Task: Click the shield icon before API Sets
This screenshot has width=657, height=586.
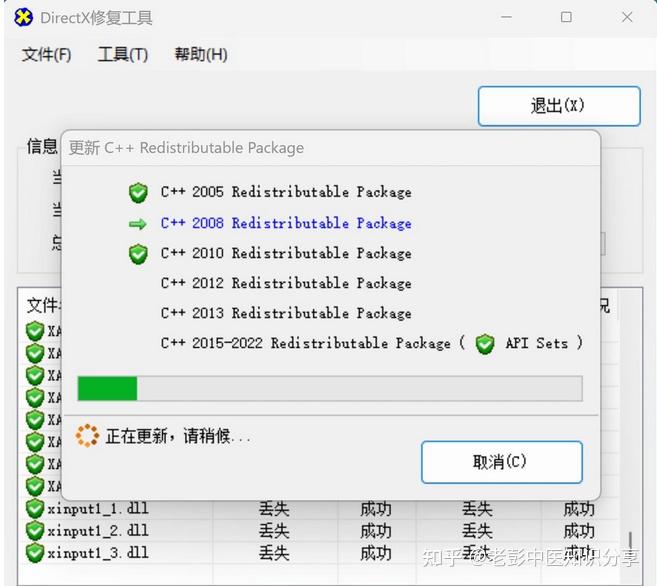Action: 485,344
